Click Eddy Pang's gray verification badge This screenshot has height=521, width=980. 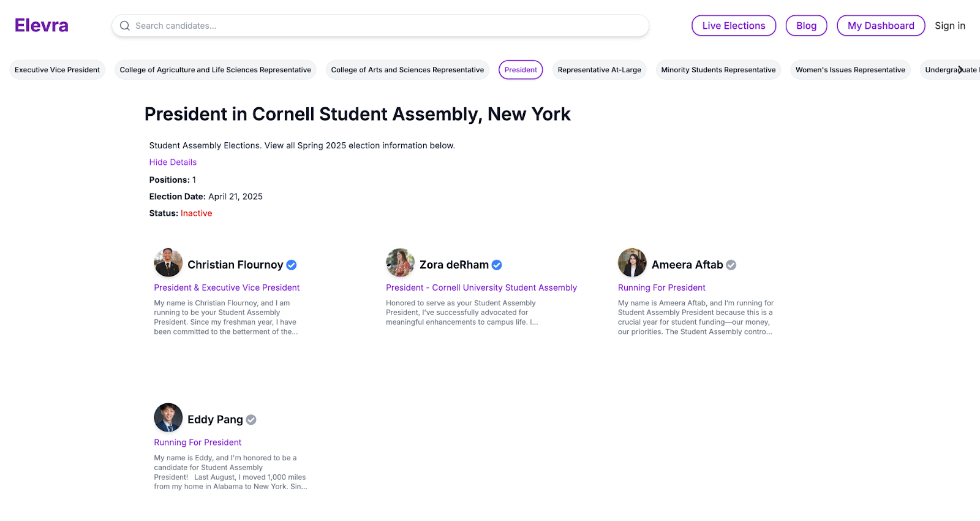click(251, 420)
